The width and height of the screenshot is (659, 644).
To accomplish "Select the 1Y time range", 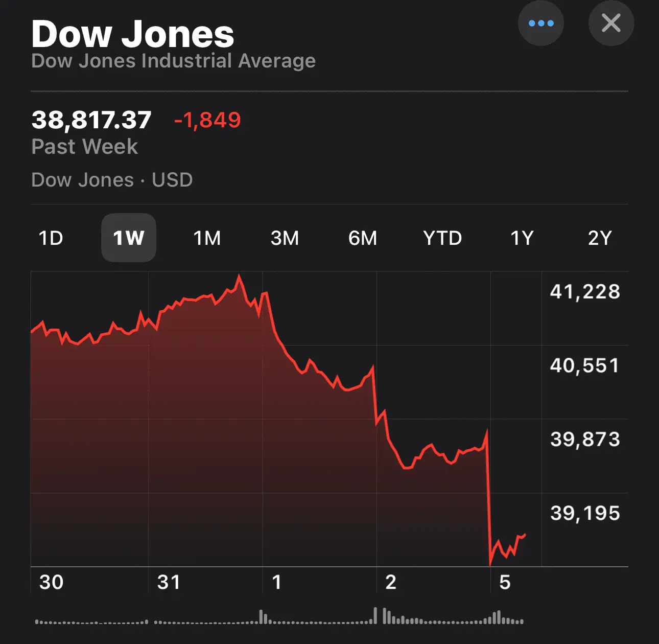I will pyautogui.click(x=522, y=238).
